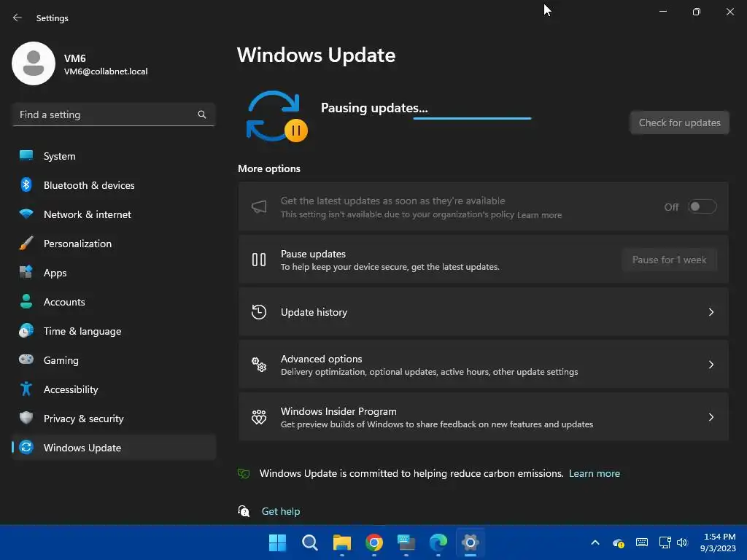Show hidden tray icons chevron
The height and width of the screenshot is (560, 747).
point(595,542)
